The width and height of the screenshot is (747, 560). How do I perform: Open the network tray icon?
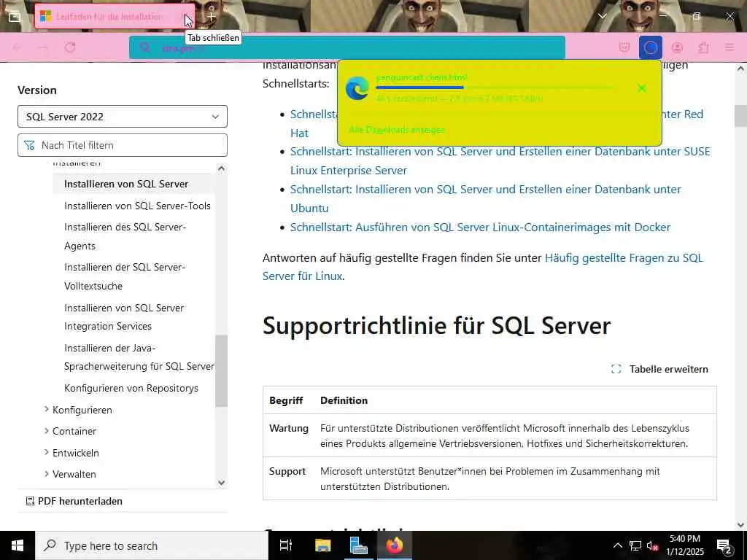635,545
